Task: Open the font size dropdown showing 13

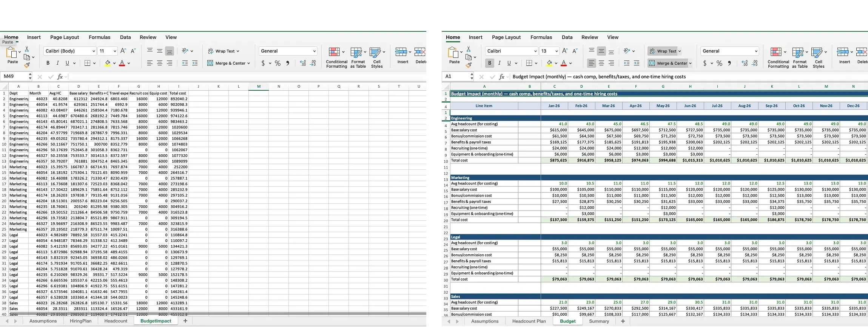Action: tap(557, 51)
